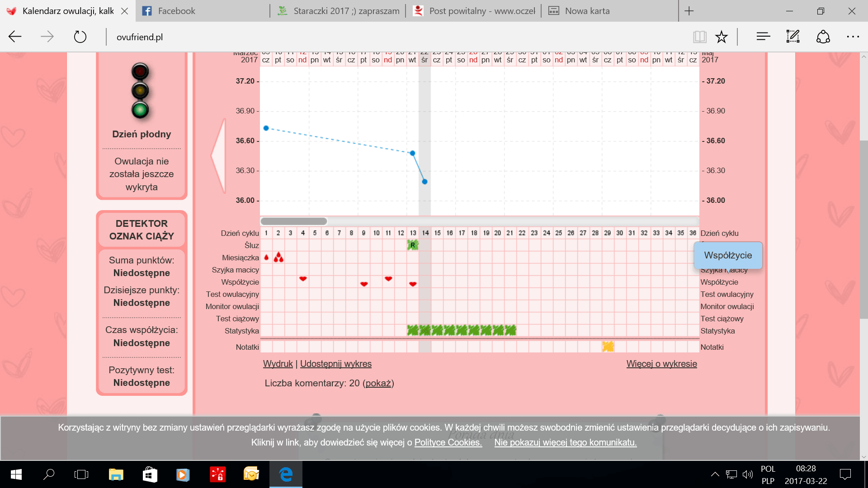Switch to the Facebook tab
Screen dimensions: 868x488
click(176, 11)
